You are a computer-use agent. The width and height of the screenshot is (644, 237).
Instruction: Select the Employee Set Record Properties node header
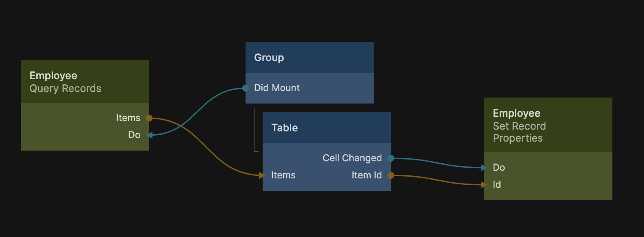[x=519, y=125]
